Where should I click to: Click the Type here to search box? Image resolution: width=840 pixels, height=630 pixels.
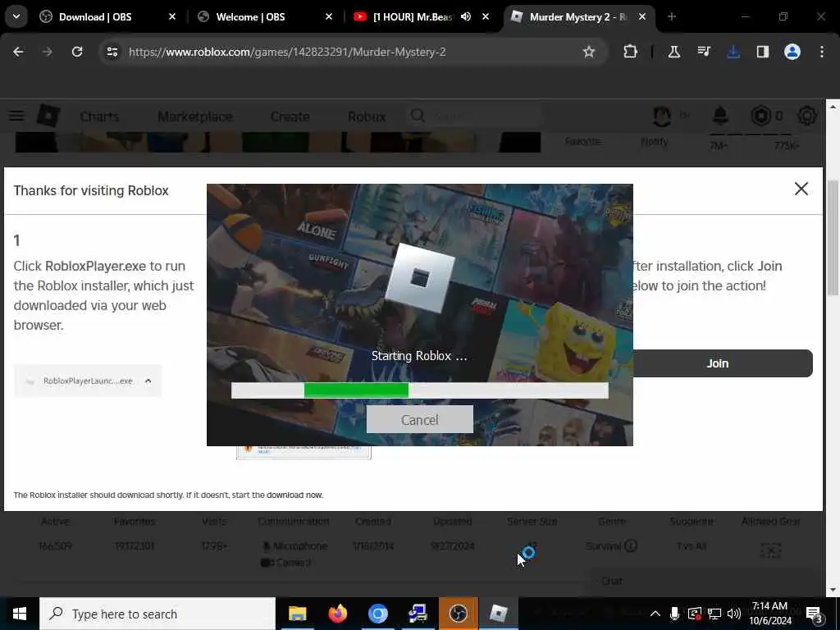coord(157,614)
